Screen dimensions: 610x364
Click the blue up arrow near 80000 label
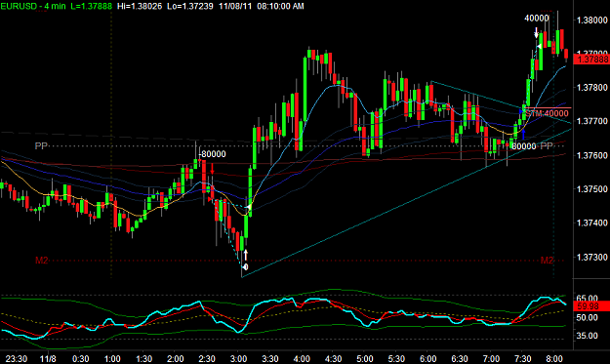(524, 135)
